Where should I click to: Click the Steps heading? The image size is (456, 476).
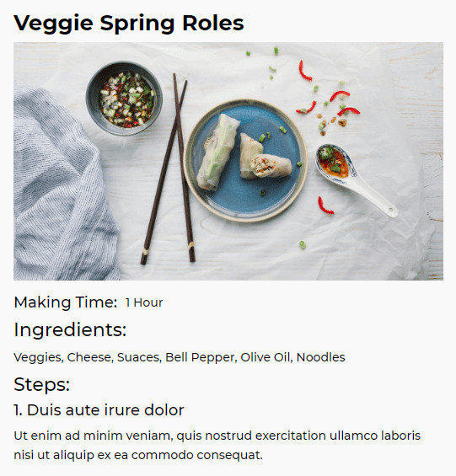[x=42, y=385]
